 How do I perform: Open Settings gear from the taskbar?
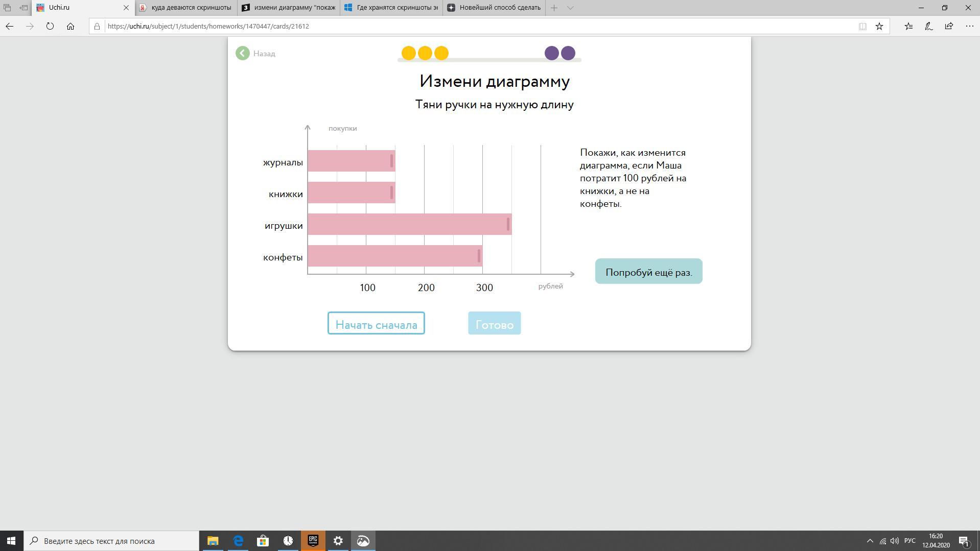[338, 541]
